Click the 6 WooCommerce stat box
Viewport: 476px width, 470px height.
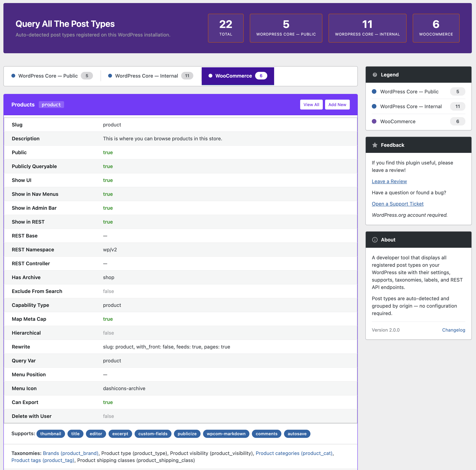coord(436,28)
